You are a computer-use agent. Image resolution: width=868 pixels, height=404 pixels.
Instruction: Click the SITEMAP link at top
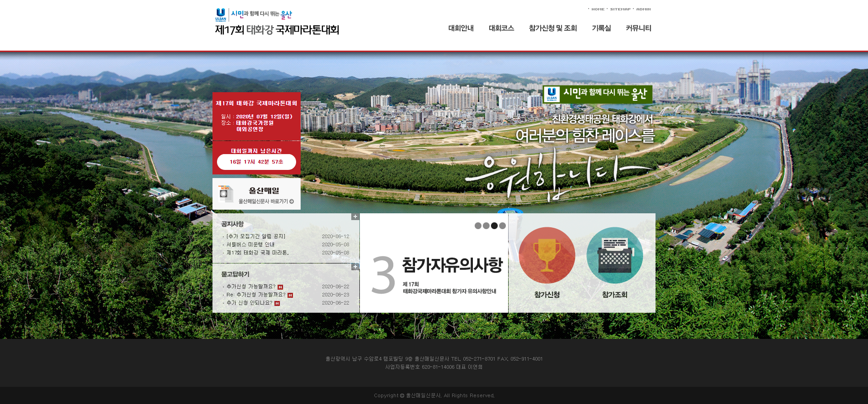(x=620, y=9)
